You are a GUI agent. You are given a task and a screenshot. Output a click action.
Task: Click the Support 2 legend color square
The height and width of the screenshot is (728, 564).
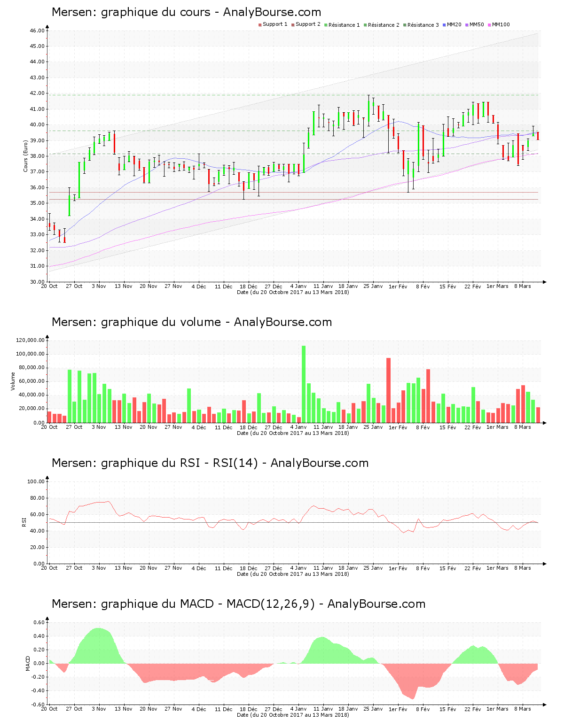coord(293,25)
